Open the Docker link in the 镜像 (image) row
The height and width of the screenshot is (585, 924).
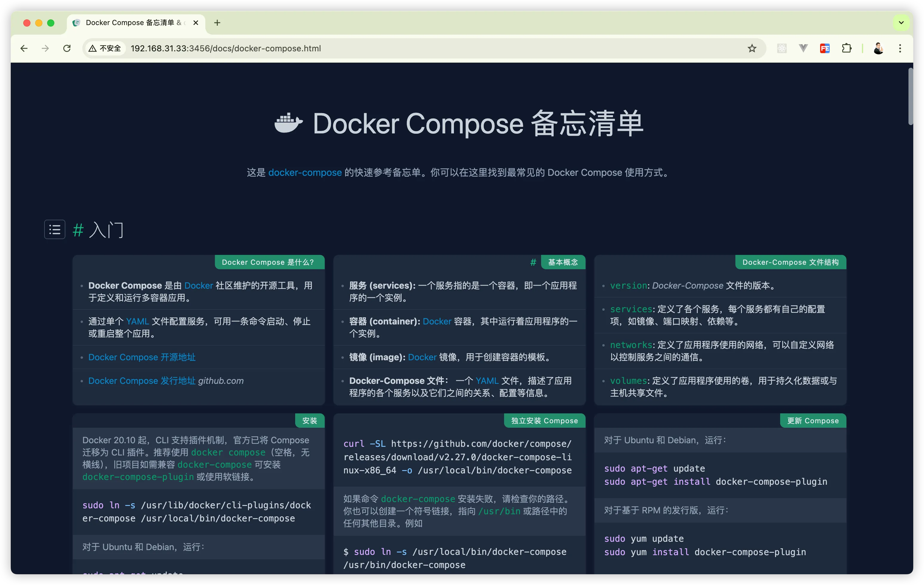click(x=422, y=357)
